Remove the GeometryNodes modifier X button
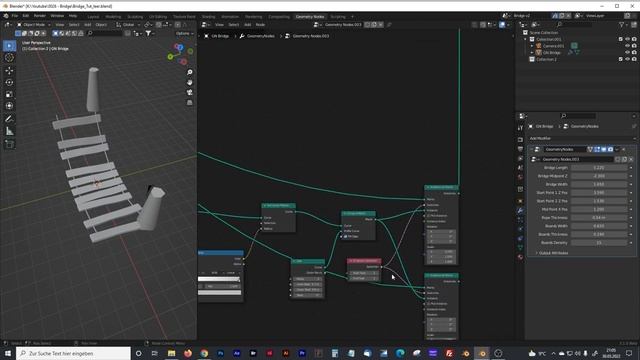 (624, 149)
